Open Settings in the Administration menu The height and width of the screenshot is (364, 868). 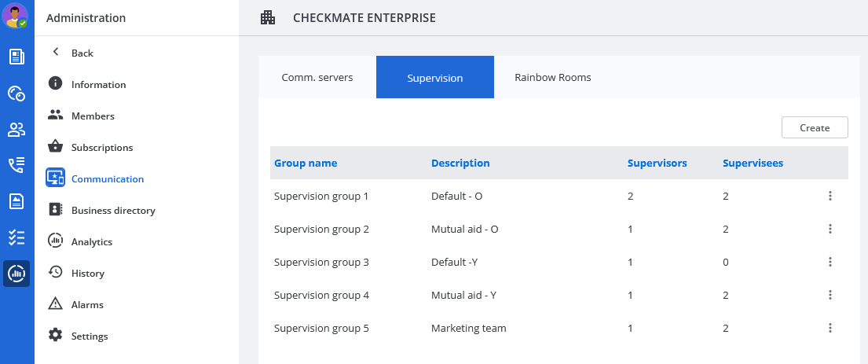89,336
